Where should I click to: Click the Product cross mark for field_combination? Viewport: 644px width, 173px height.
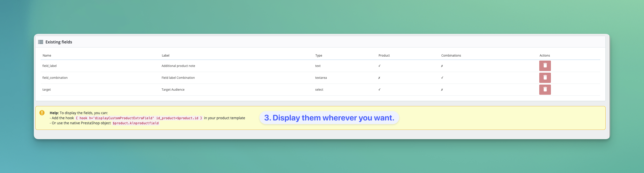[x=379, y=78]
